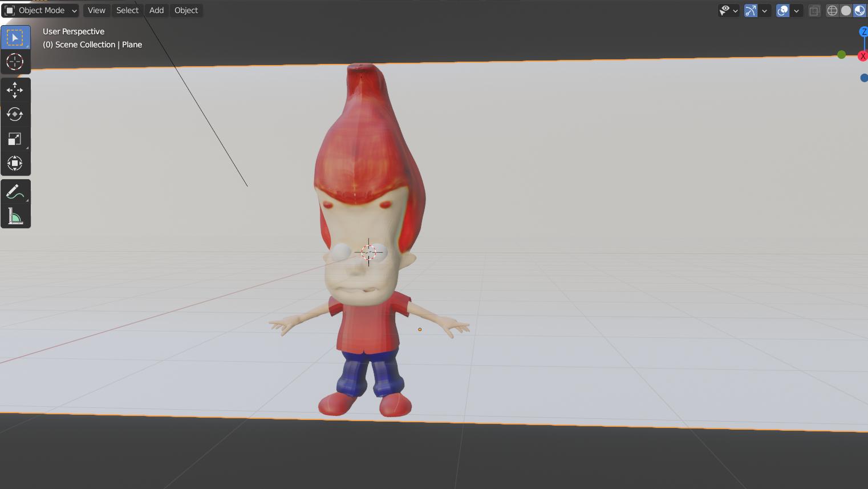Click the green Y axis gizmo ball
This screenshot has height=489, width=868.
pyautogui.click(x=841, y=55)
